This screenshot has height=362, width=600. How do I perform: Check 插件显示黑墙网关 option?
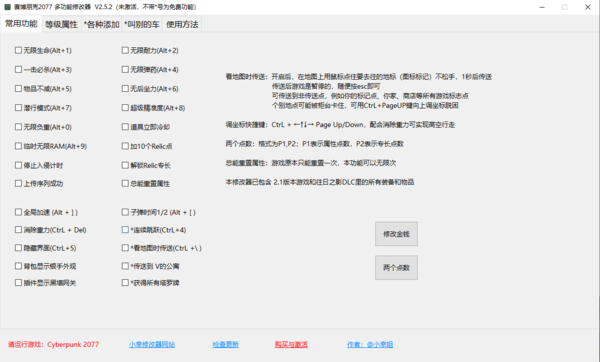click(x=18, y=282)
